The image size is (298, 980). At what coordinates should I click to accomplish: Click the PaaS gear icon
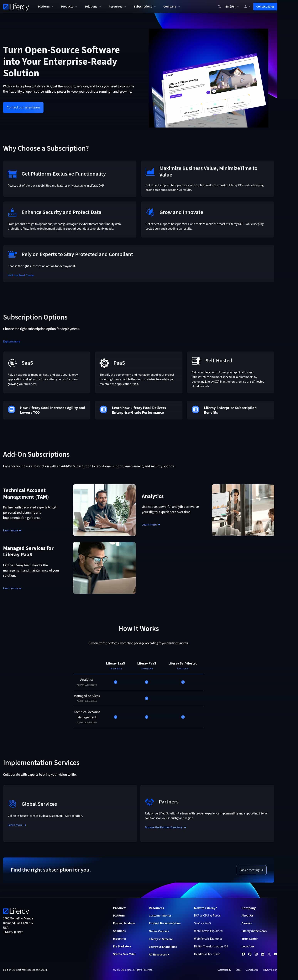(x=104, y=363)
